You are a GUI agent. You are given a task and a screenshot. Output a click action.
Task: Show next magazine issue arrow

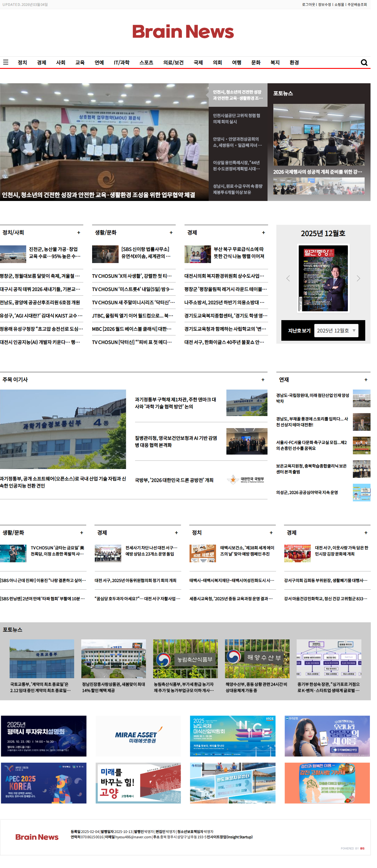point(364,283)
